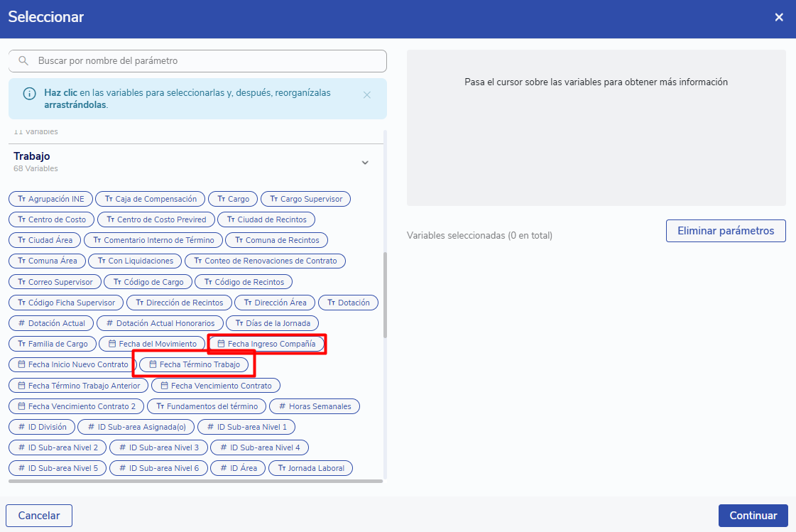This screenshot has width=796, height=532.
Task: Click Eliminar parámetros button
Action: coord(726,231)
